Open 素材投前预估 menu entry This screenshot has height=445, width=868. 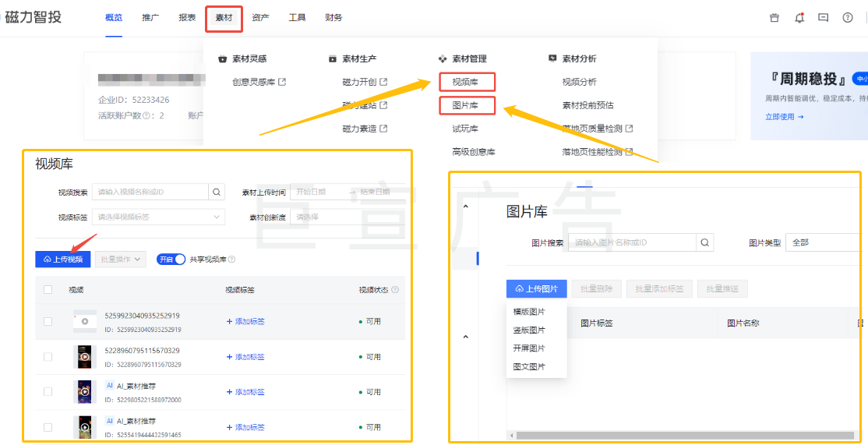(588, 105)
